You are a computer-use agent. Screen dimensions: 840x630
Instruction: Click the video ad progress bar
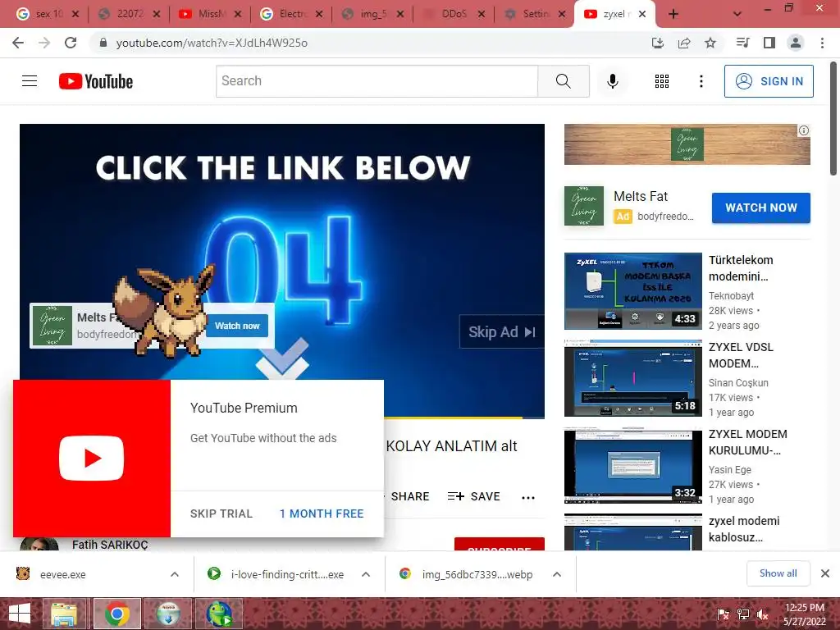(x=464, y=417)
